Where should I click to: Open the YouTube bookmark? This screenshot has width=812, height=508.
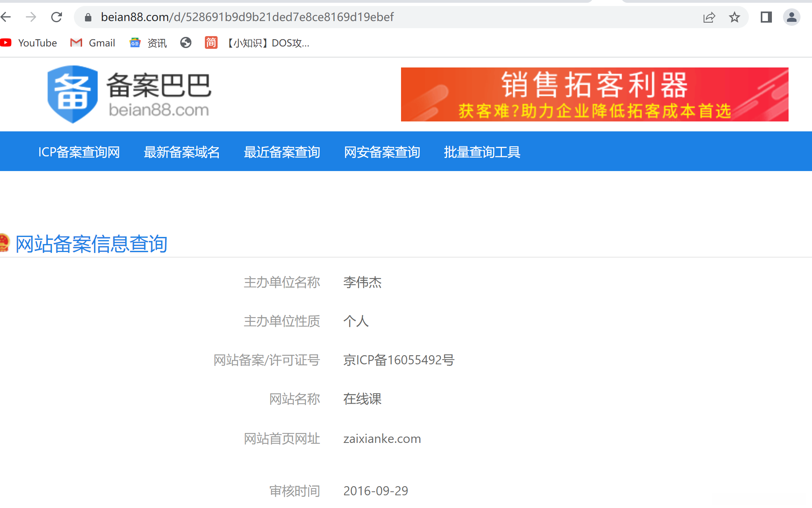click(29, 43)
